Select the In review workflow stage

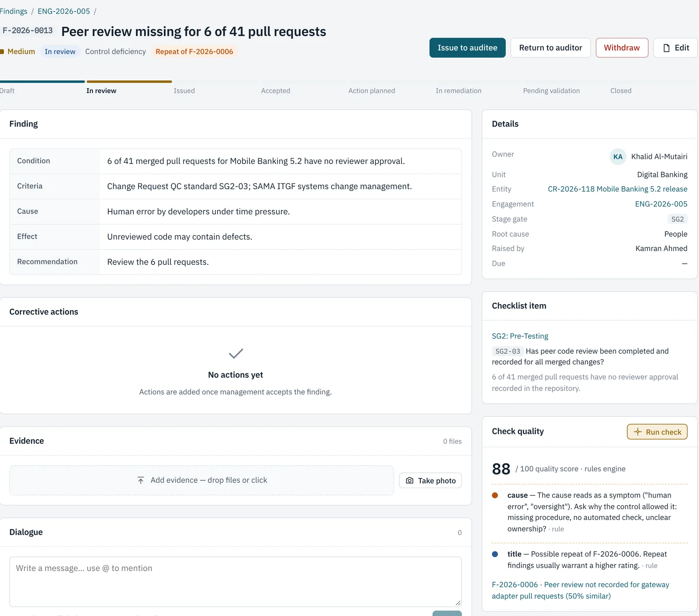[x=101, y=90]
